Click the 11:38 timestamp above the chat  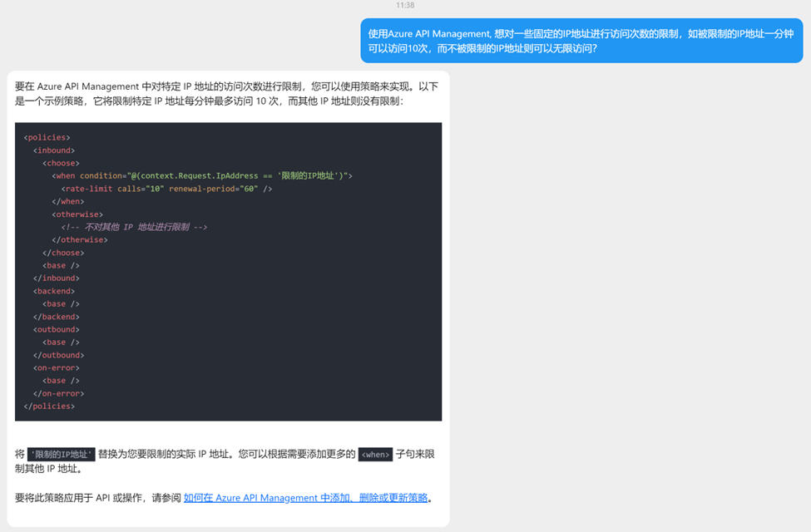tap(405, 5)
